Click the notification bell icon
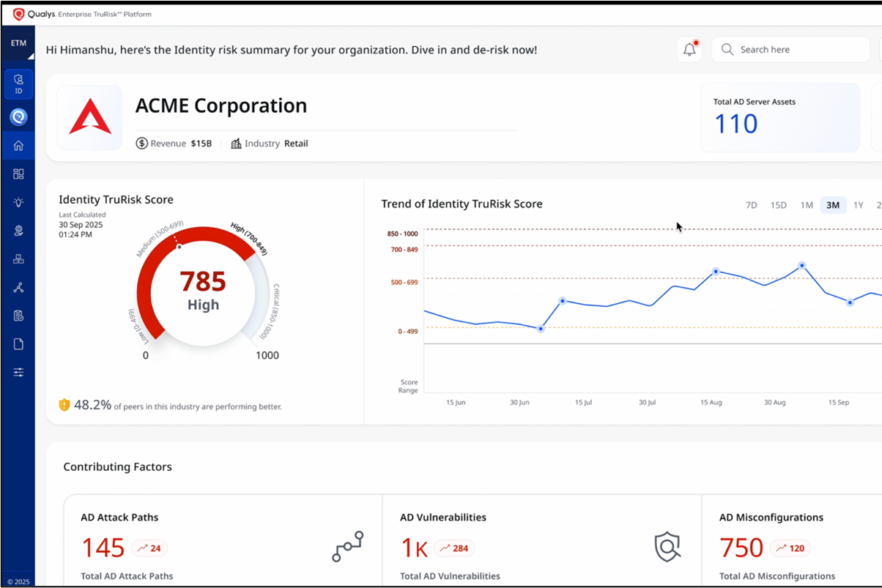Viewport: 882px width, 588px height. [689, 50]
